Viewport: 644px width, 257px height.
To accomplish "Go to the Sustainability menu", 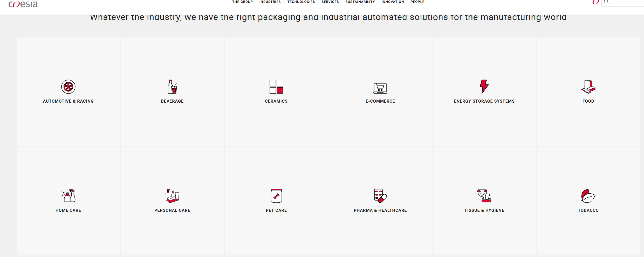I will (360, 2).
